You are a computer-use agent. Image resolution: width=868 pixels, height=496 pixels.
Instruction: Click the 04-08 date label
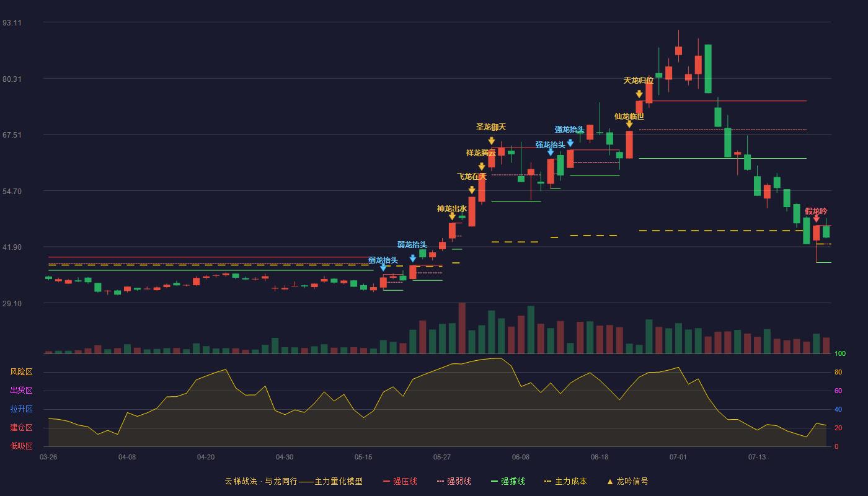pyautogui.click(x=127, y=457)
